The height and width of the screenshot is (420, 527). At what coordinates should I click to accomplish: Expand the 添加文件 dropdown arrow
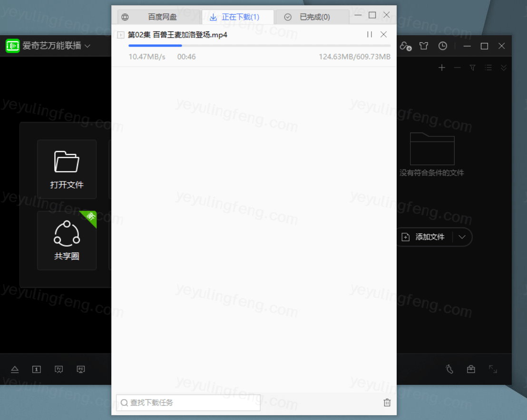point(462,237)
